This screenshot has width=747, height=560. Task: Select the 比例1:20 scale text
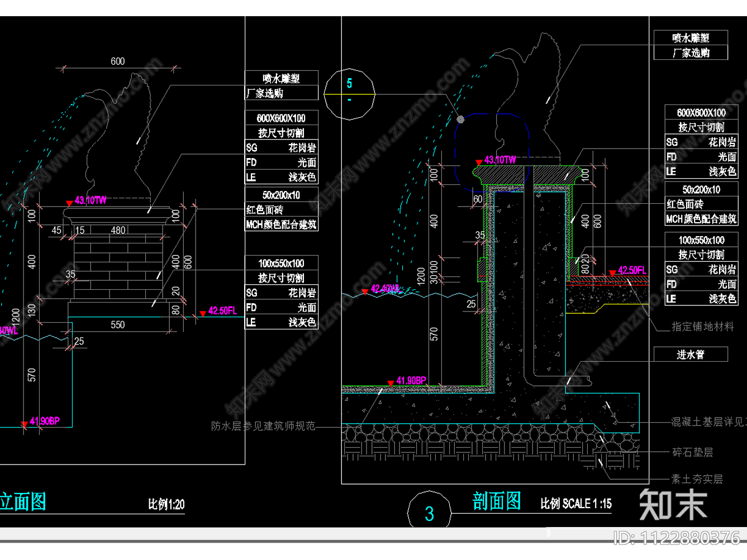pyautogui.click(x=166, y=504)
